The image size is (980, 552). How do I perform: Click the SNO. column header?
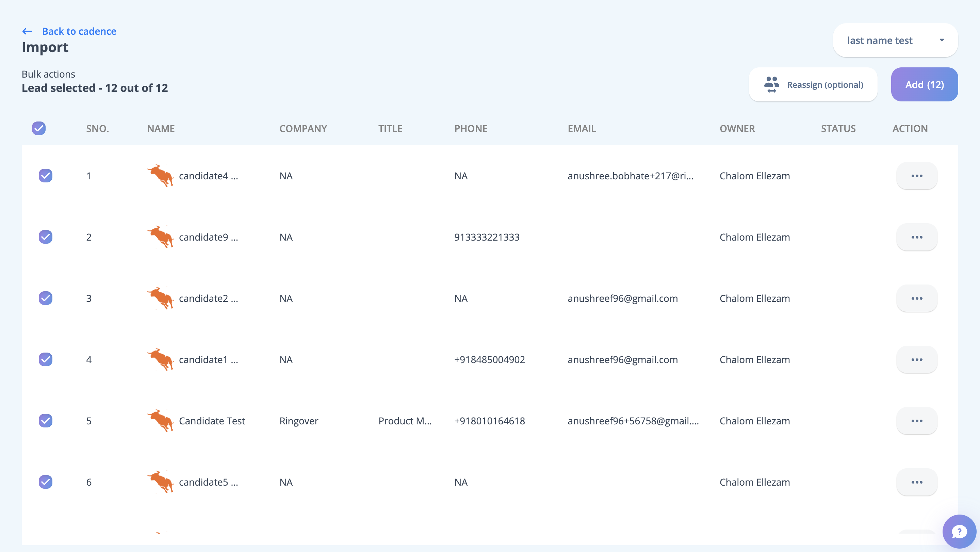(x=97, y=129)
